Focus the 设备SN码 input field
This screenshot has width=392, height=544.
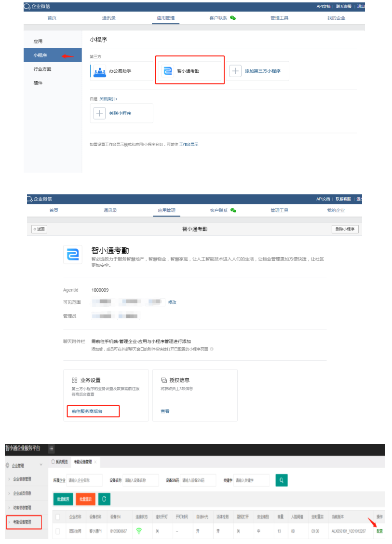198,480
